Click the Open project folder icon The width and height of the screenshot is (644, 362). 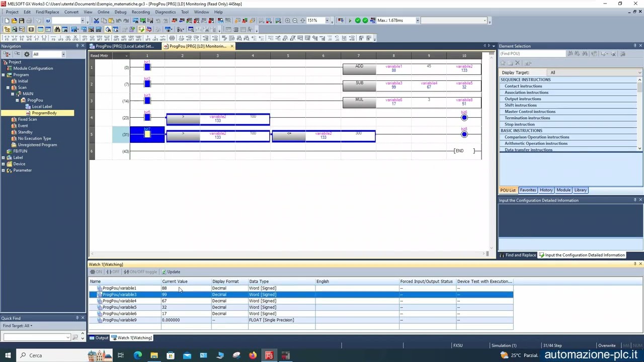click(14, 21)
